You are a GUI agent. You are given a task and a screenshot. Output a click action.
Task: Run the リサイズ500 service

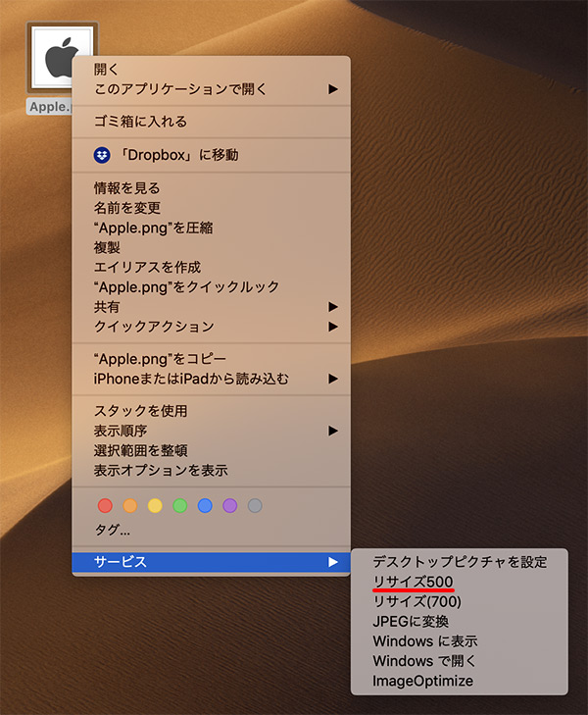pos(460,582)
